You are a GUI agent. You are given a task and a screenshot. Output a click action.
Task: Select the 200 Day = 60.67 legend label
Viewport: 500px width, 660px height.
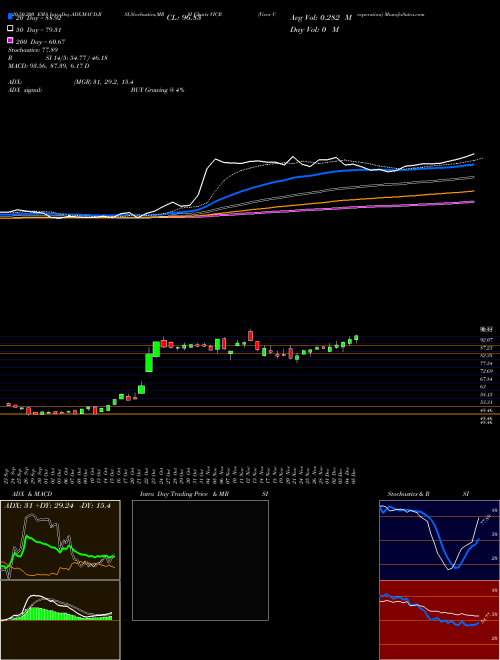point(40,41)
